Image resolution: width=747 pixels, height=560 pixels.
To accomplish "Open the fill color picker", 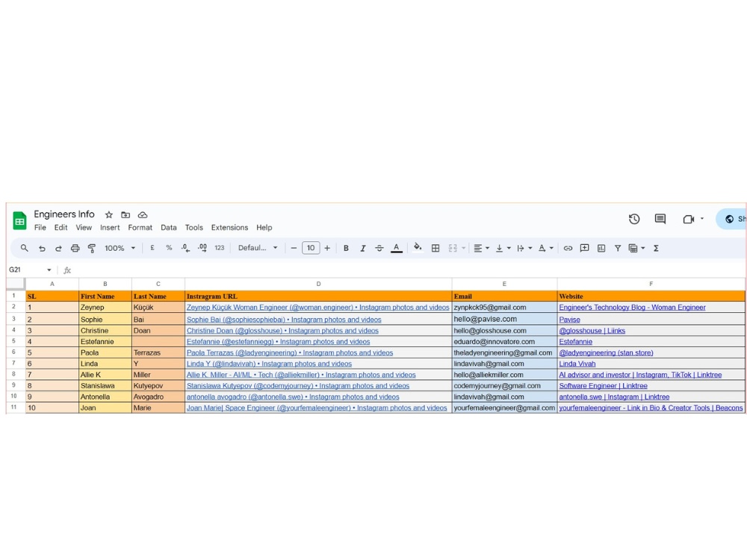I will tap(418, 247).
